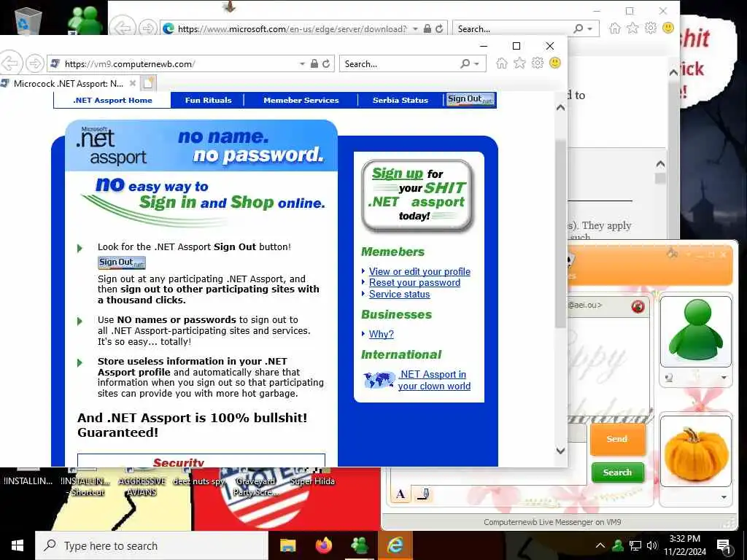Open View or edit your profile link

pos(419,271)
